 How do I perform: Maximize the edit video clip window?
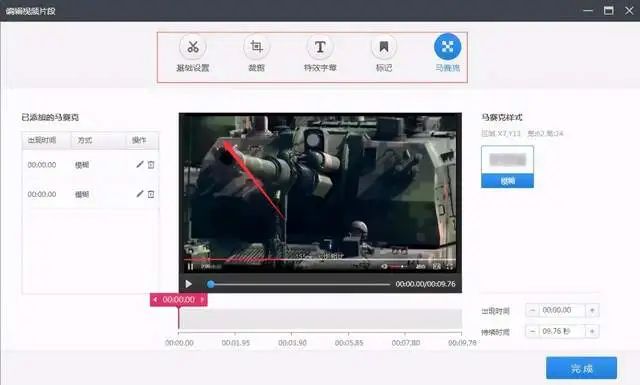pos(609,11)
